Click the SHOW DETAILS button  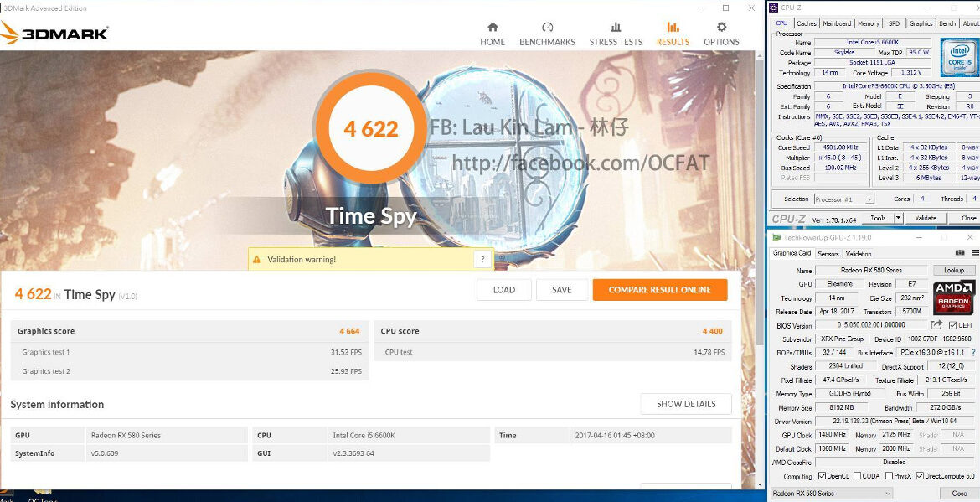pos(685,404)
